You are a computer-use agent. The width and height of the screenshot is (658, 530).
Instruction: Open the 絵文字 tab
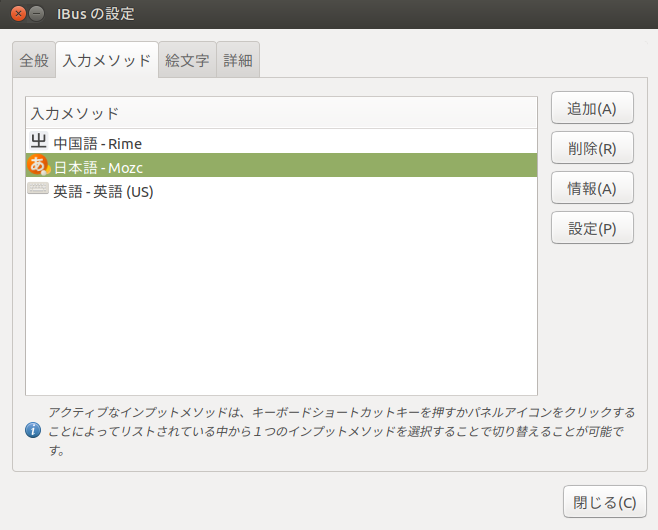[x=187, y=60]
